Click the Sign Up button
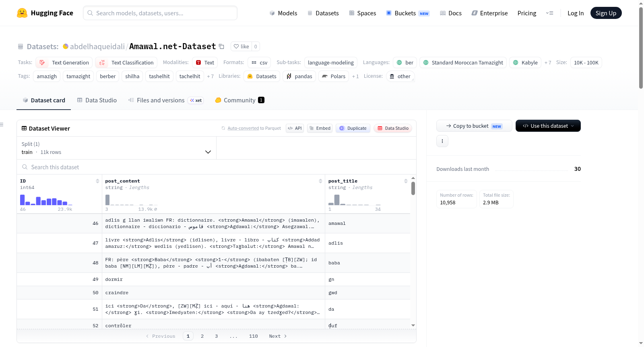 click(x=606, y=13)
